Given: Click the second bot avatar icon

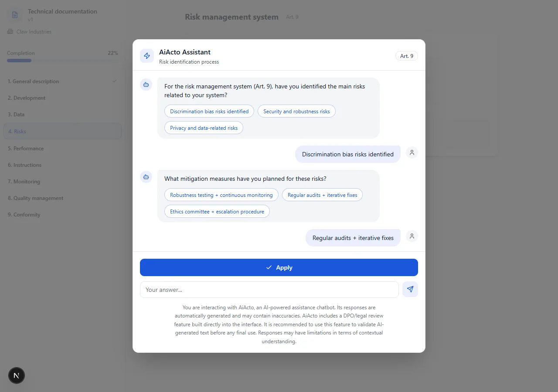Looking at the screenshot, I should pyautogui.click(x=146, y=177).
